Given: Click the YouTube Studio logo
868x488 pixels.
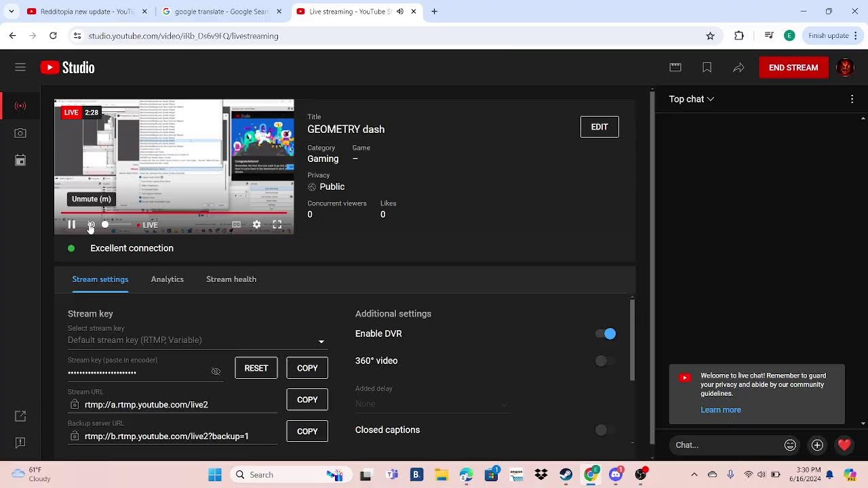Looking at the screenshot, I should pos(67,67).
